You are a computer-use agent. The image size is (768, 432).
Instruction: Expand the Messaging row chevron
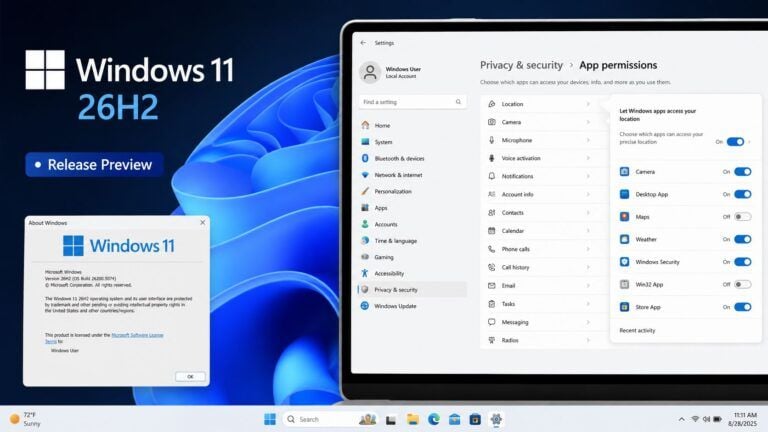click(588, 322)
